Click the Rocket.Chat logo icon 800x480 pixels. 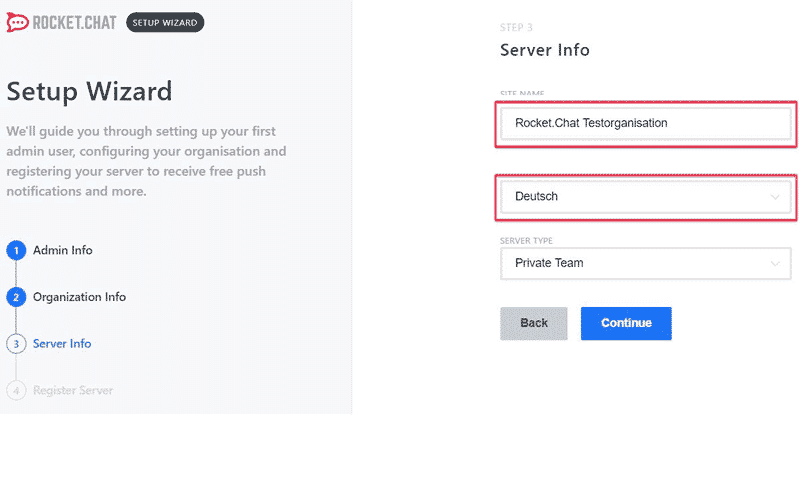tap(17, 22)
